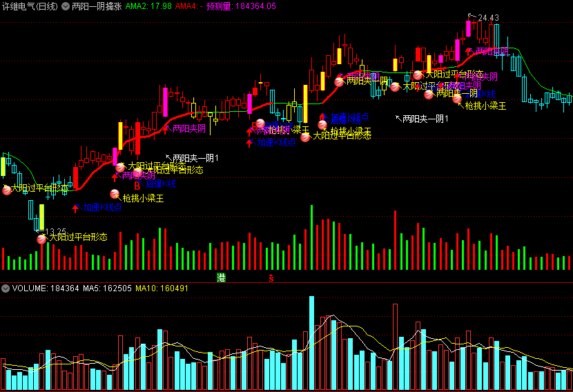This screenshot has width=573, height=392.
Task: Click the 启爆K线 label near B marker
Action: click(x=160, y=184)
